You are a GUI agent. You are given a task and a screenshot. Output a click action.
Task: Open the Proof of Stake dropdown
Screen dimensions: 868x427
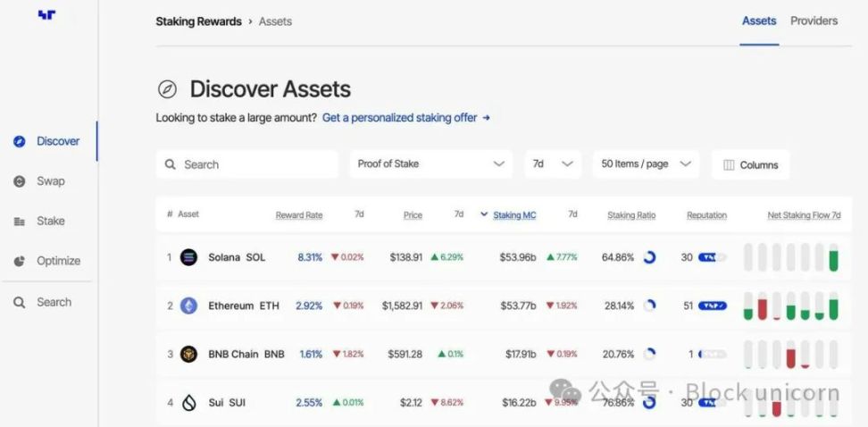pyautogui.click(x=431, y=164)
